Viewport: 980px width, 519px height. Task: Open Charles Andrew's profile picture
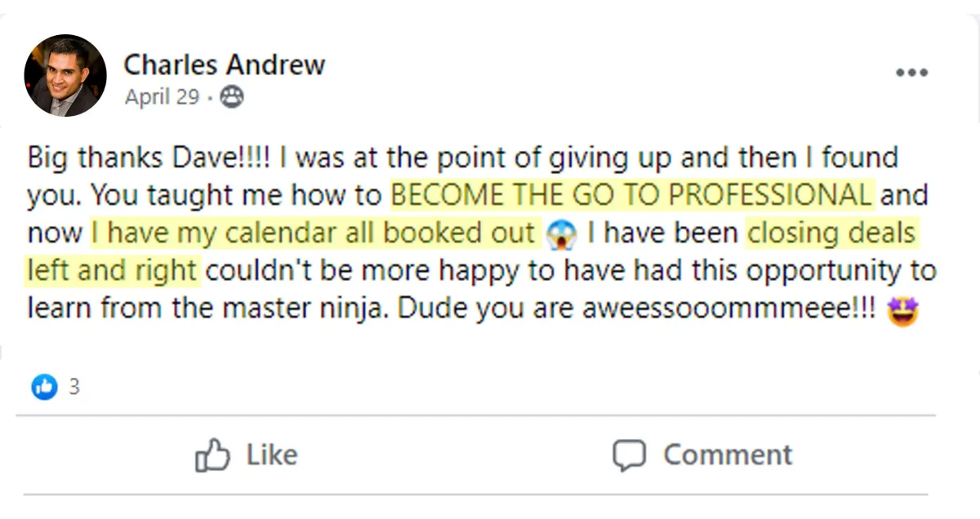65,76
